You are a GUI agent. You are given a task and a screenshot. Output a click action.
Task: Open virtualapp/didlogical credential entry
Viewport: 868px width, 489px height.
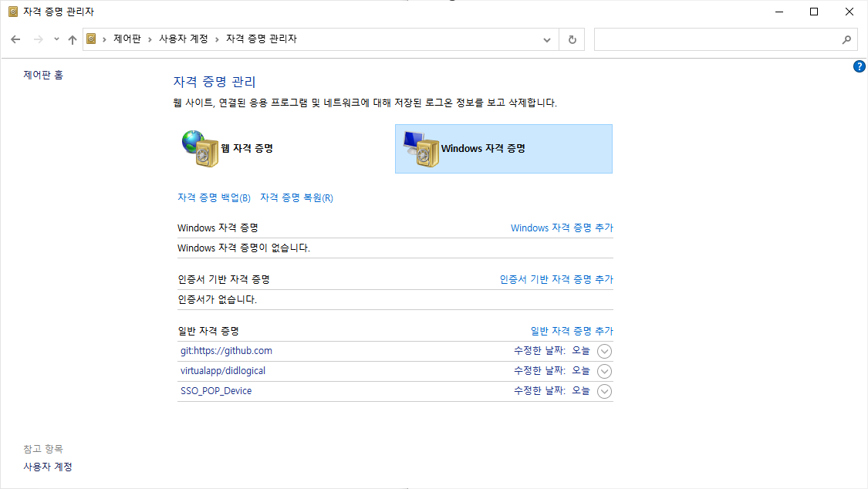(223, 371)
